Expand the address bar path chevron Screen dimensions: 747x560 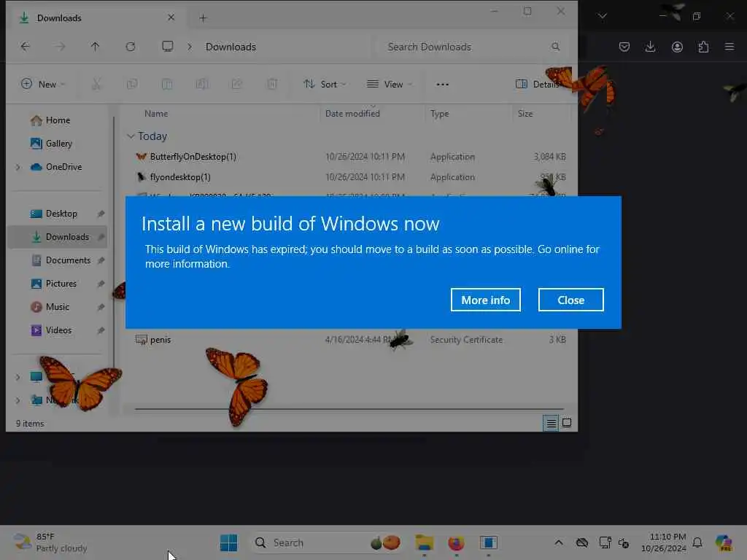[190, 47]
